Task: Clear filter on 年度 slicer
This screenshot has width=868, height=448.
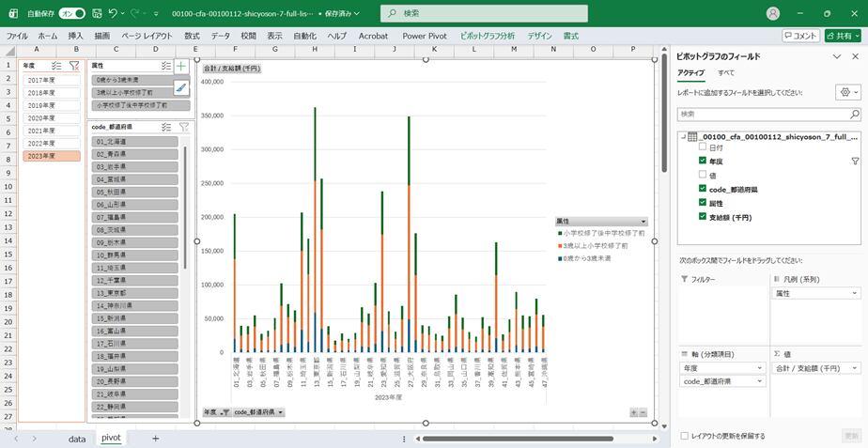Action: point(73,67)
